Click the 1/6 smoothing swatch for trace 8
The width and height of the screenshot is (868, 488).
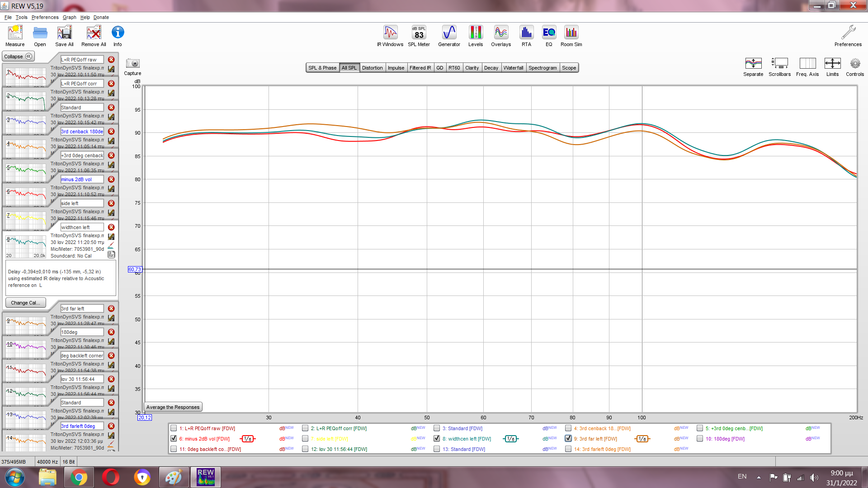510,439
